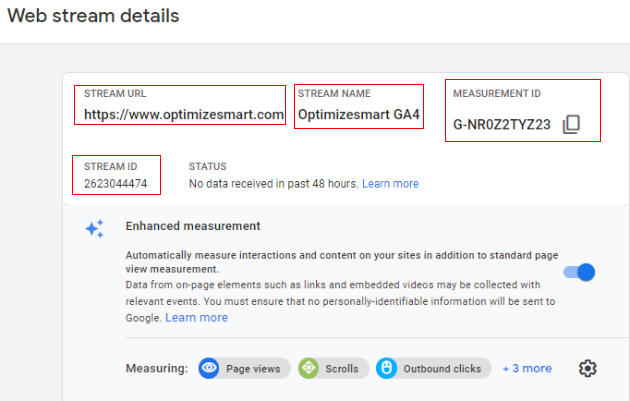Click the STATUS label
This screenshot has height=401, width=630.
click(x=208, y=166)
